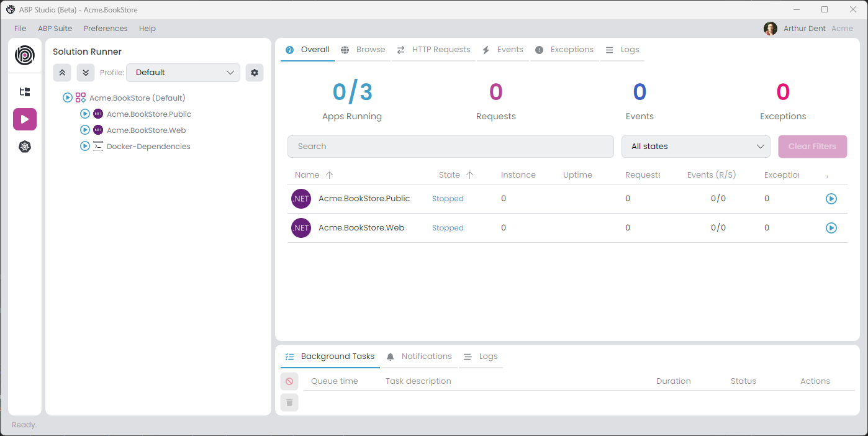Image resolution: width=868 pixels, height=436 pixels.
Task: Click Arthur Dent's avatar picture
Action: [771, 29]
